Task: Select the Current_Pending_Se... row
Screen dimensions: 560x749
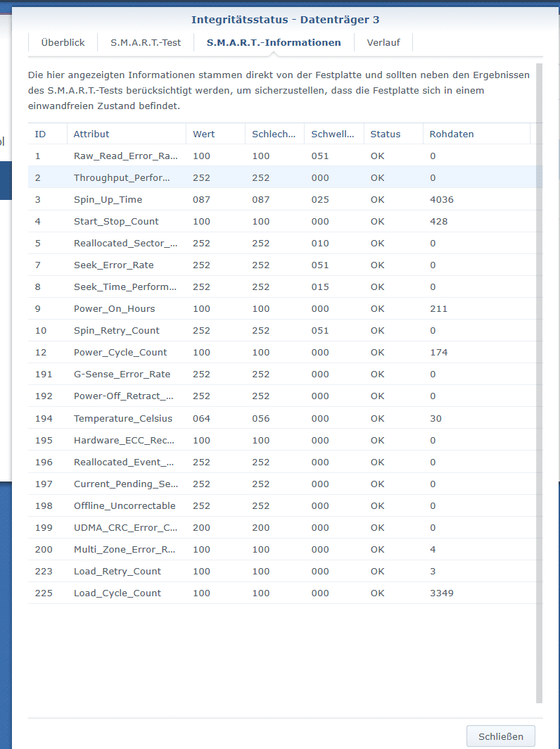Action: coord(285,484)
